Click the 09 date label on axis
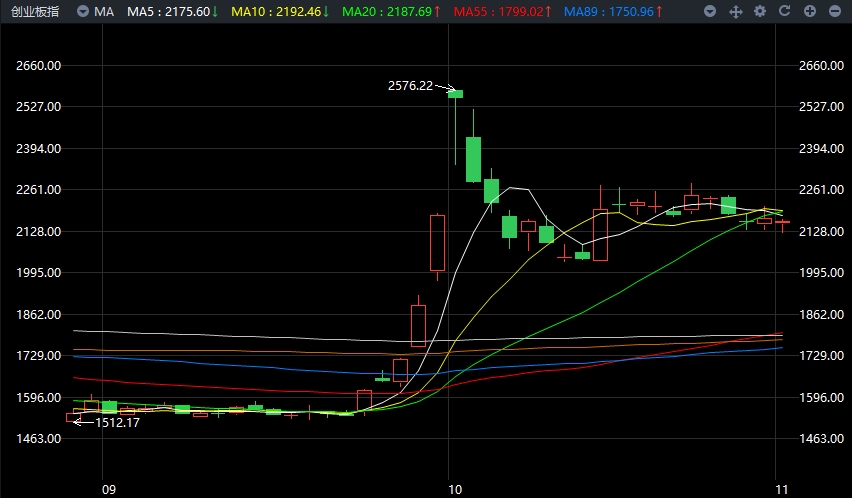The width and height of the screenshot is (852, 498). pyautogui.click(x=108, y=489)
